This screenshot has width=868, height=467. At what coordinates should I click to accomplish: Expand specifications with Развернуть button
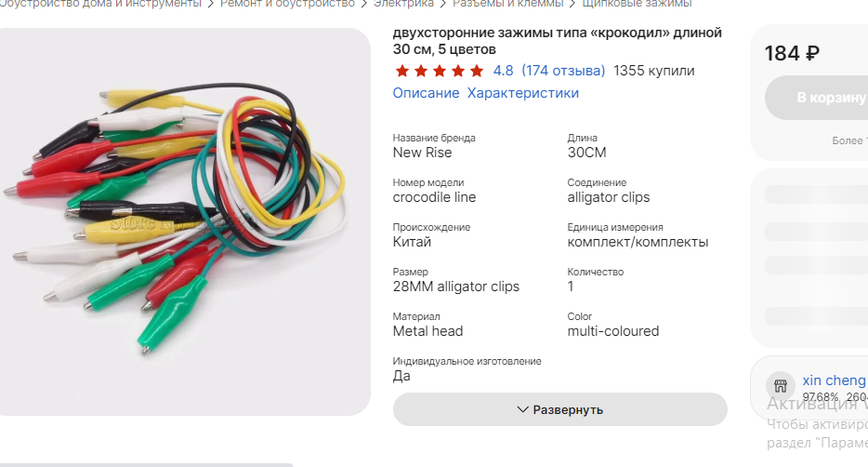point(559,409)
